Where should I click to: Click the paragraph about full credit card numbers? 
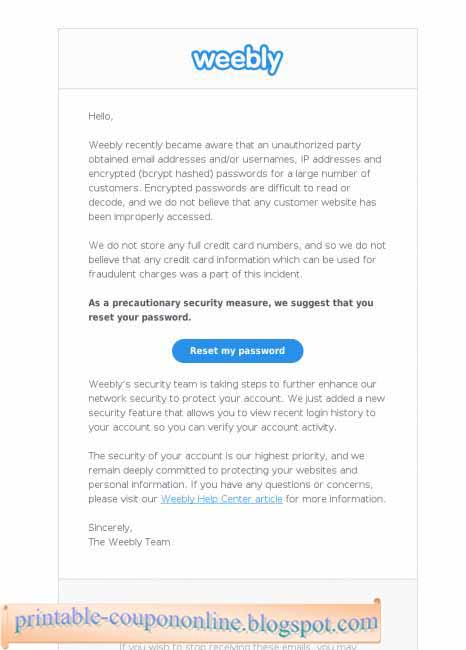[237, 260]
